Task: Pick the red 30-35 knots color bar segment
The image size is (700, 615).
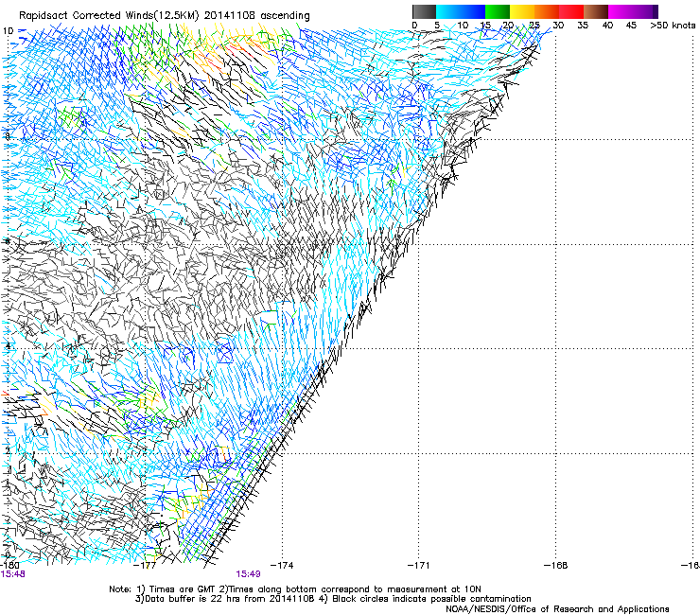Action: pyautogui.click(x=570, y=11)
